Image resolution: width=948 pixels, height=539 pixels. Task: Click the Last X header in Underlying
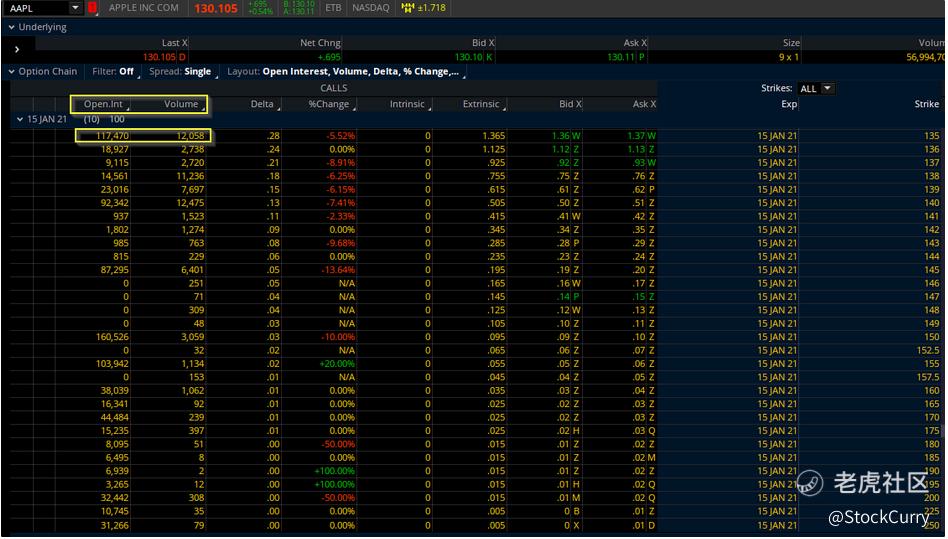[x=175, y=43]
